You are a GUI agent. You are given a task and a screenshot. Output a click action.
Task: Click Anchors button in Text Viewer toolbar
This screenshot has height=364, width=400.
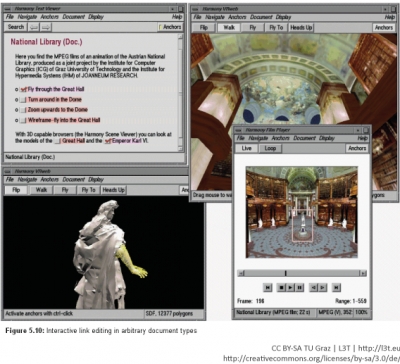(170, 27)
